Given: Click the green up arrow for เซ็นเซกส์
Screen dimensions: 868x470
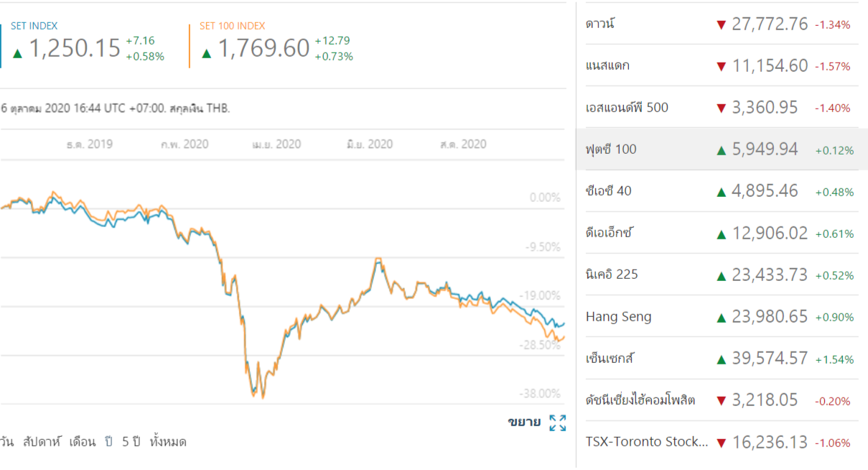Looking at the screenshot, I should [721, 359].
